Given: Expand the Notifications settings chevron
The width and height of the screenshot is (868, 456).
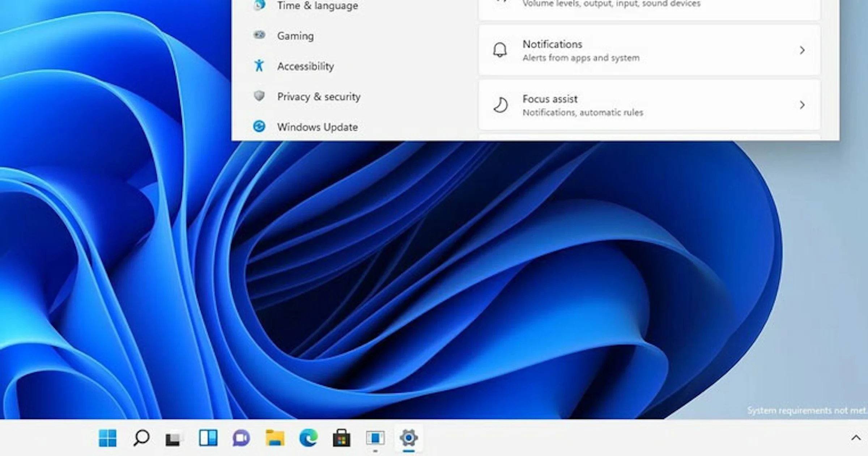Looking at the screenshot, I should pos(803,50).
